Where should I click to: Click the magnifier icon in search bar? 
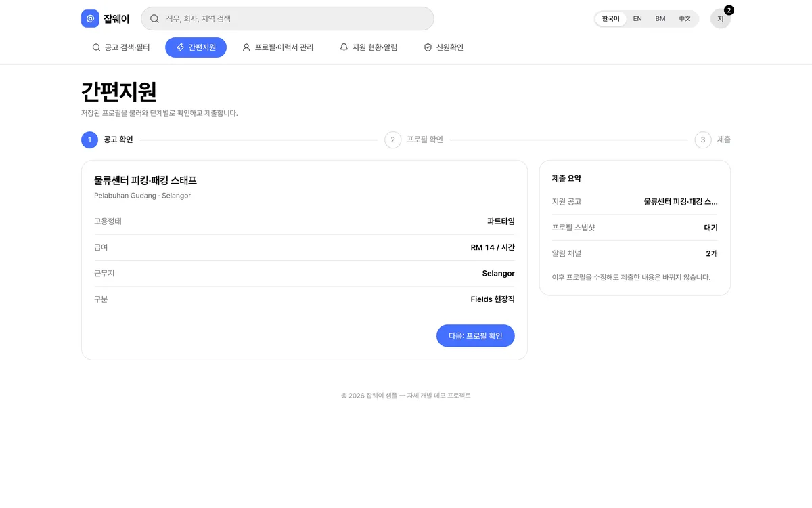click(x=154, y=19)
